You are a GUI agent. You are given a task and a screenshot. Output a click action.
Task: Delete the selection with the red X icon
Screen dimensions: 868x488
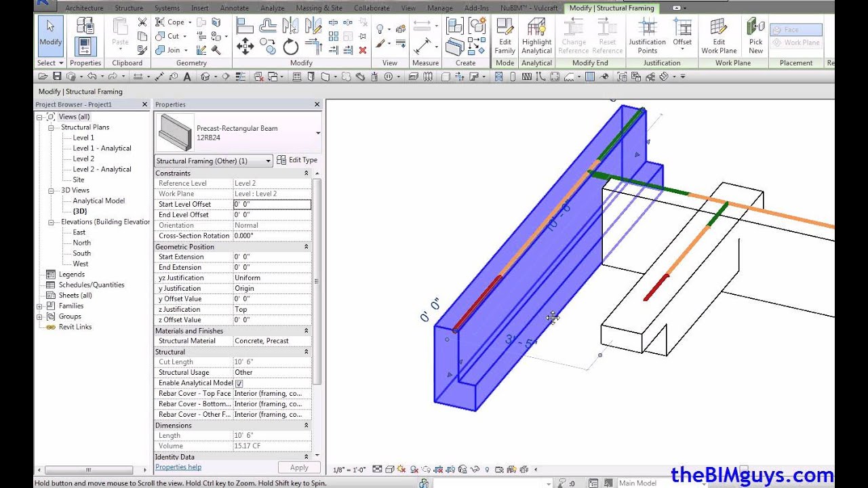(x=363, y=49)
